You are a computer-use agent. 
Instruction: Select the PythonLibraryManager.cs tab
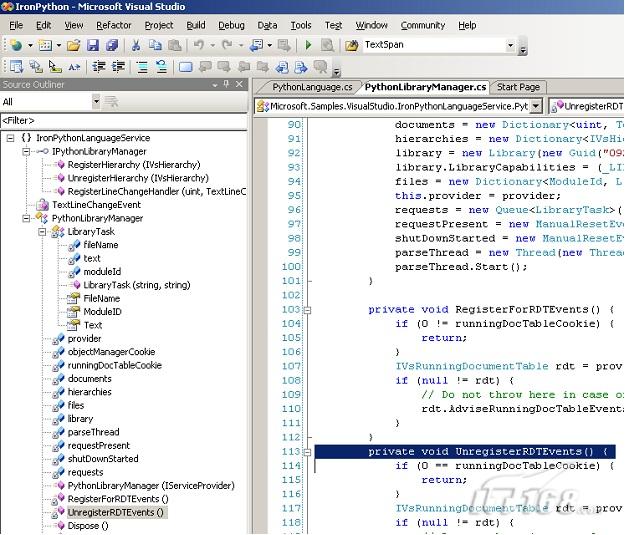coord(425,87)
